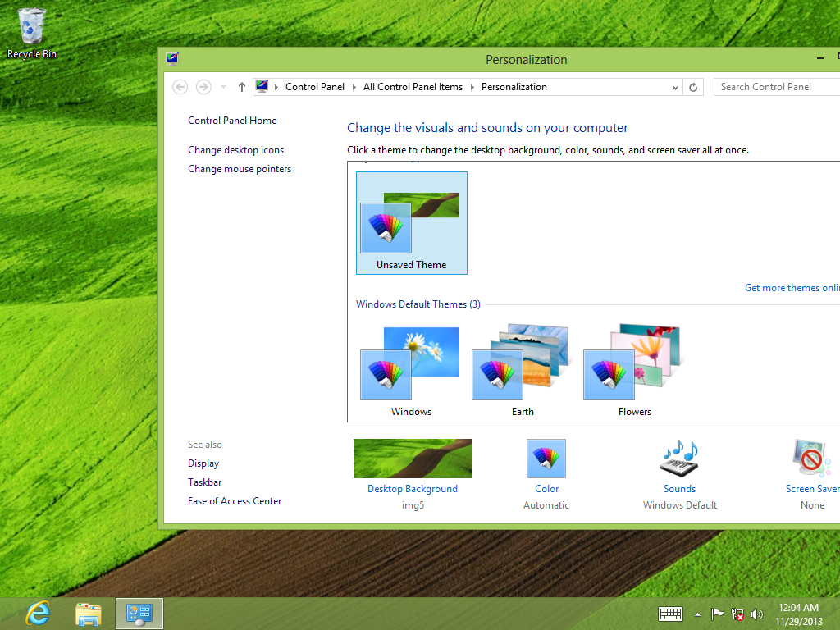Click the network status tray icon

[737, 614]
